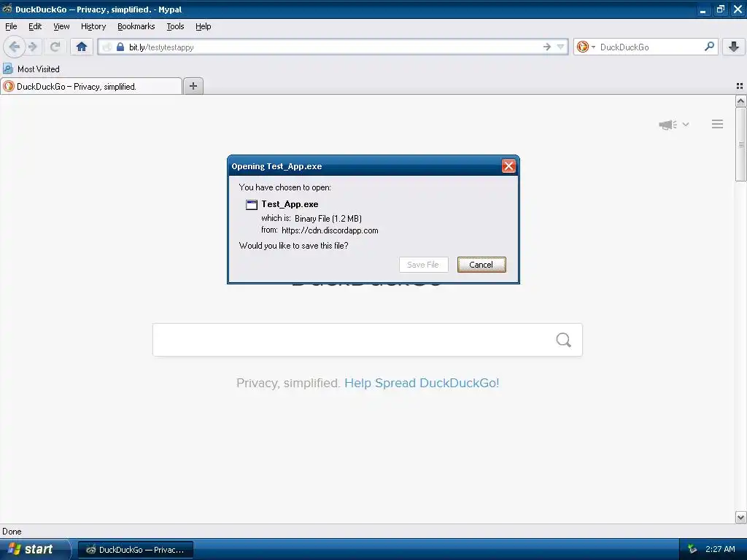Screen dimensions: 747x560
Task: Open the DuckDuckGo hamburger menu
Action: 718,124
